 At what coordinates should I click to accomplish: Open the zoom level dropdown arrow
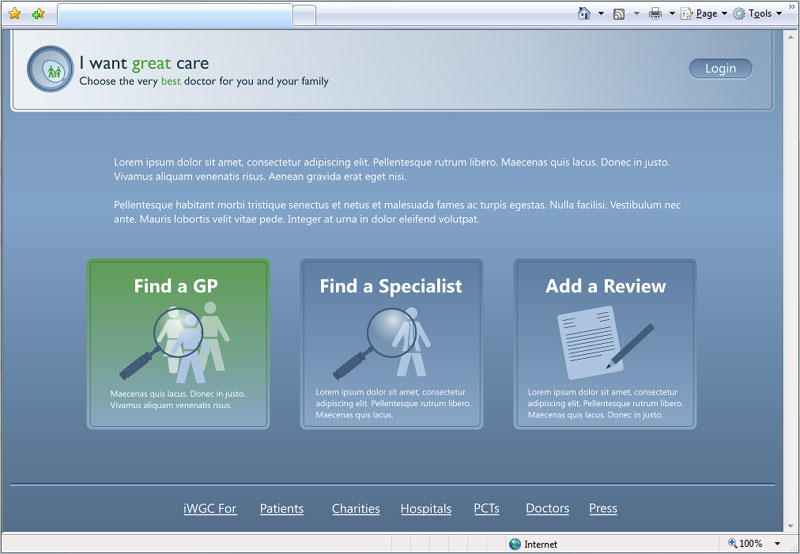(778, 544)
